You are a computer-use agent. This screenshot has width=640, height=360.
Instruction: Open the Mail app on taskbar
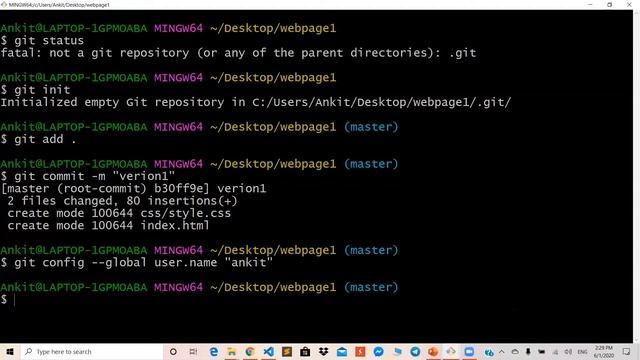pyautogui.click(x=342, y=351)
